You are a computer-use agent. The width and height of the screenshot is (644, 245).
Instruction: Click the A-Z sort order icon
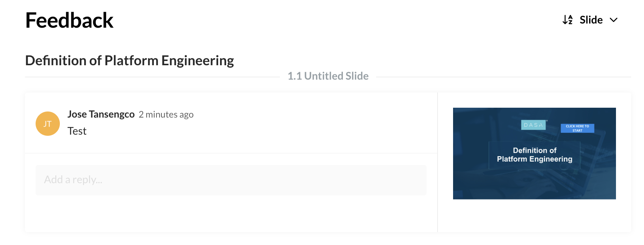tap(567, 20)
